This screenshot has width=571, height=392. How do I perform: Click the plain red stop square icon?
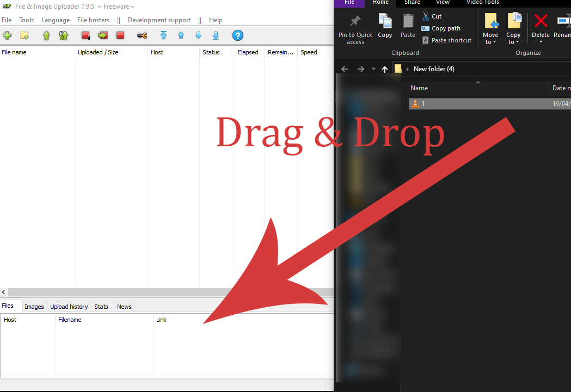[x=120, y=35]
